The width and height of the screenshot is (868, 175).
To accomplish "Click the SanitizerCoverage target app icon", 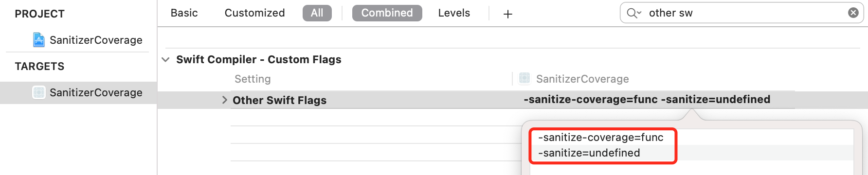I will pos(39,92).
